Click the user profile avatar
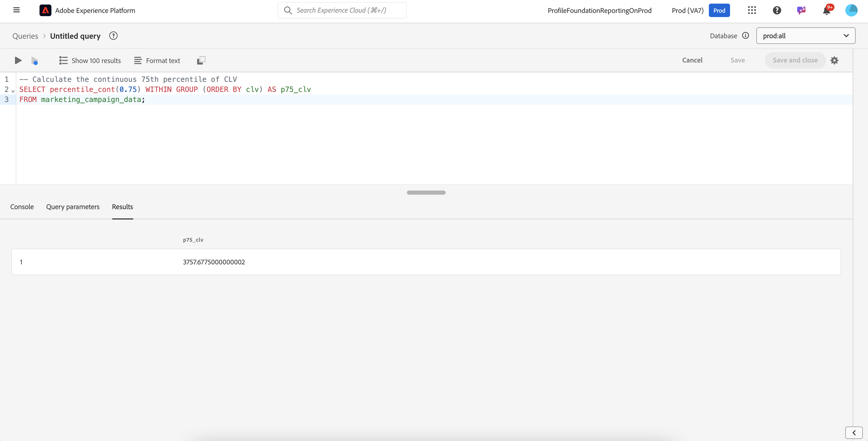Viewport: 868px width, 441px height. pos(851,10)
